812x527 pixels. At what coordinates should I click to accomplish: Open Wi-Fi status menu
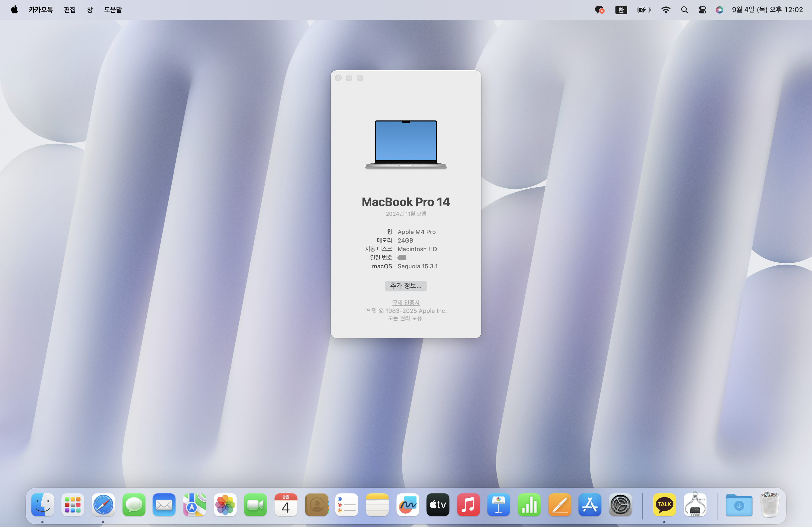(665, 10)
